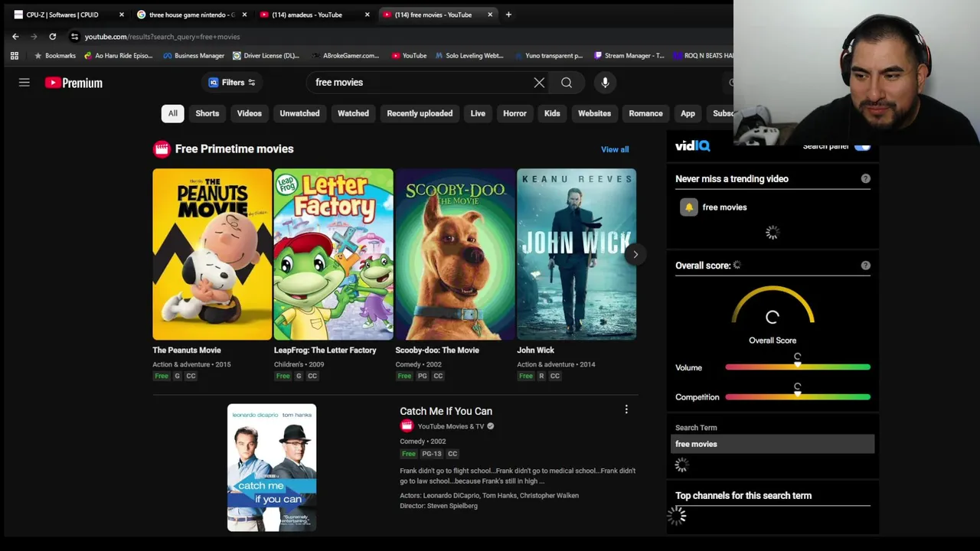Open the Catch Me If You Can poster
This screenshot has height=551, width=980.
click(x=272, y=468)
